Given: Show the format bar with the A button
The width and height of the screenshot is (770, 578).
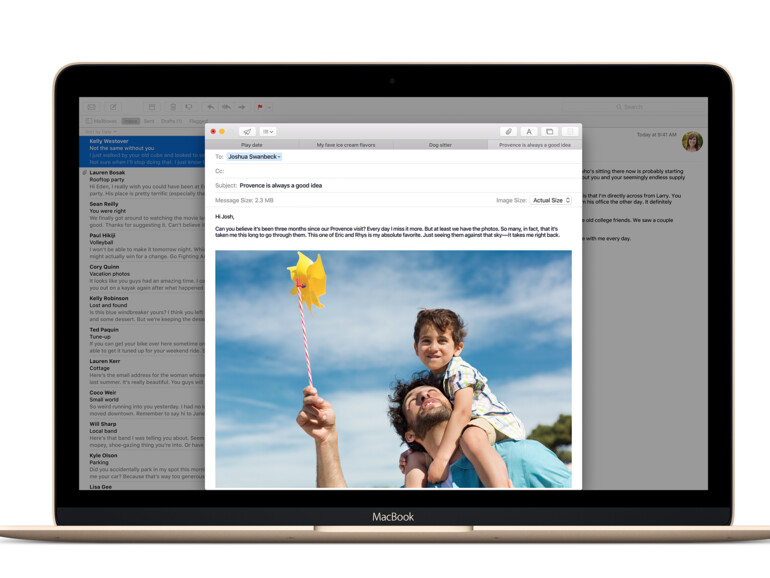Looking at the screenshot, I should [x=529, y=132].
